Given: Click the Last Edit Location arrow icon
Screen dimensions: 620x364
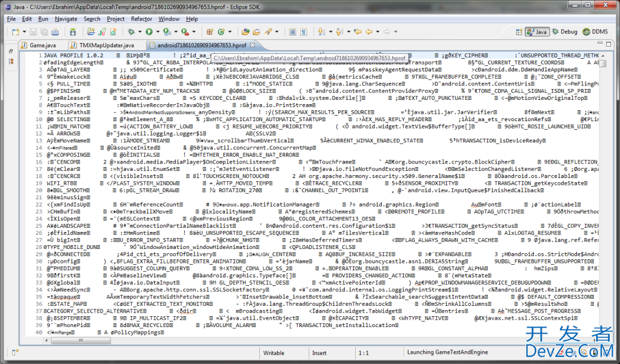Looking at the screenshot, I should [x=358, y=31].
